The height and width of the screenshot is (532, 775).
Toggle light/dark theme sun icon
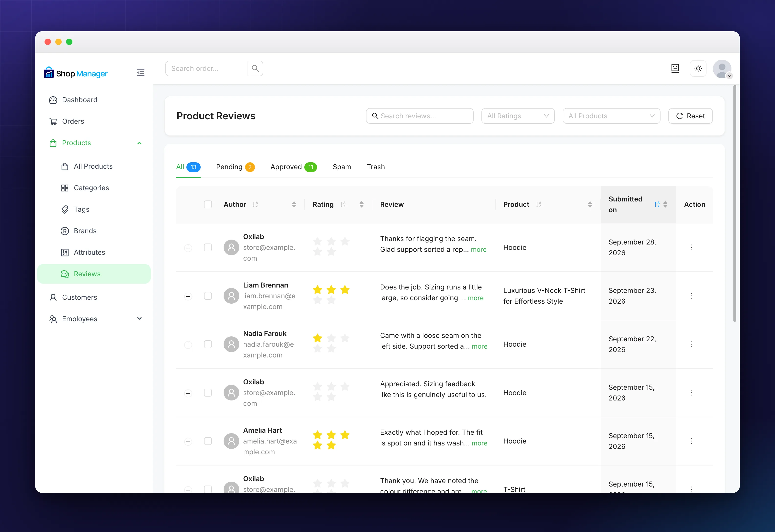point(698,68)
